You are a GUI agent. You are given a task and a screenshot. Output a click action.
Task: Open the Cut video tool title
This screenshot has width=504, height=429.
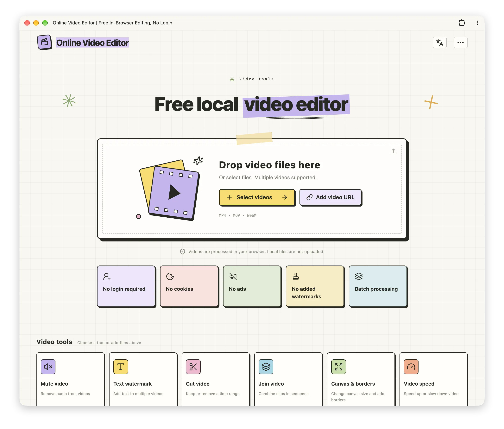pos(198,384)
